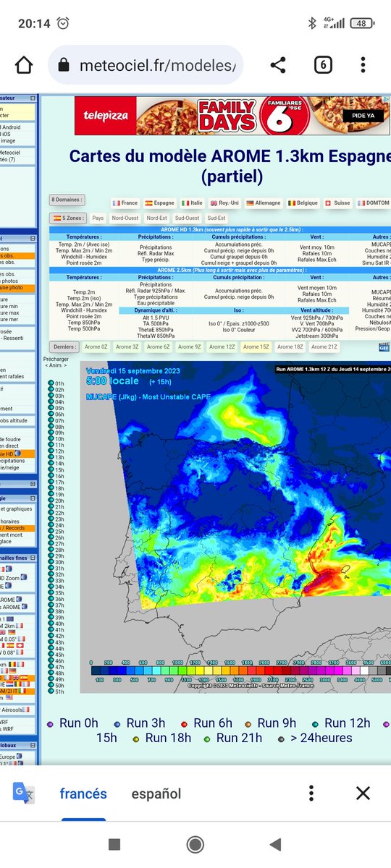Tap the Android recent apps square button

tap(114, 844)
